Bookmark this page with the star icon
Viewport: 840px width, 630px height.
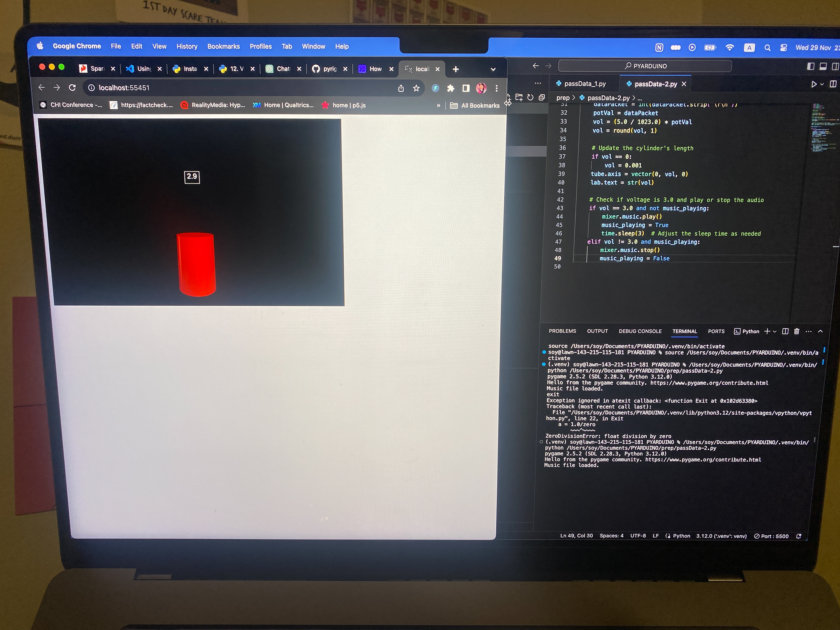pos(416,88)
